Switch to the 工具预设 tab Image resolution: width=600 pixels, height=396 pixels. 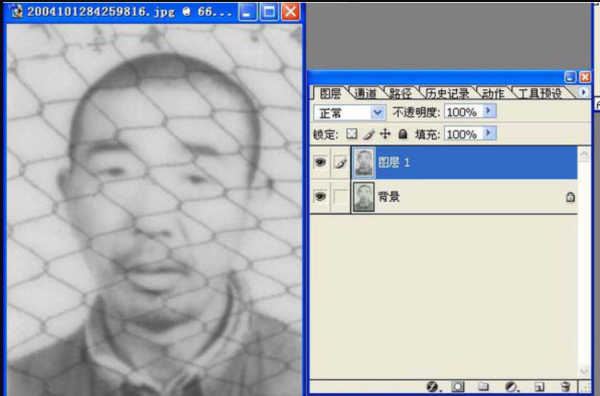pos(540,93)
